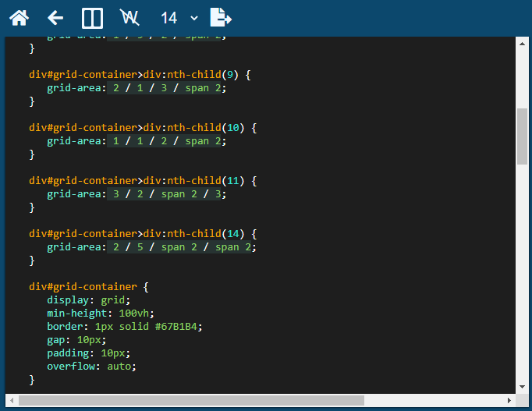Click the selector line with nth-child(10)
532x411 pixels.
[x=143, y=128]
